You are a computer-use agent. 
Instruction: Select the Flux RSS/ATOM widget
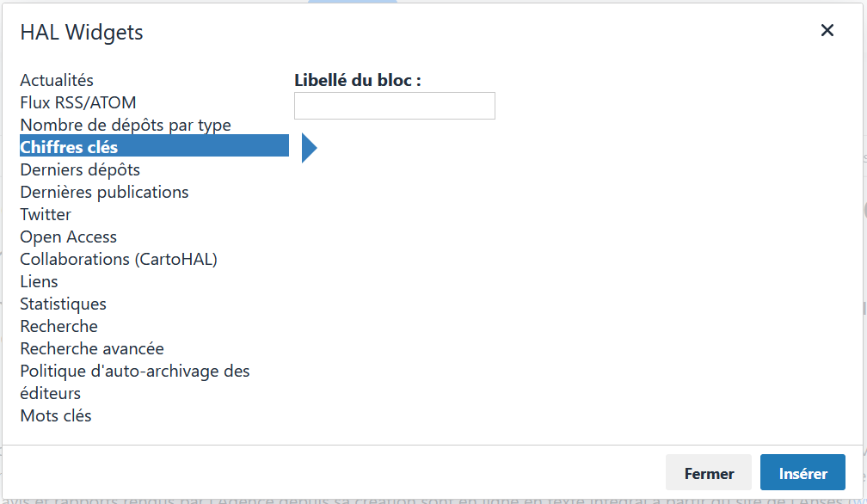tap(77, 102)
